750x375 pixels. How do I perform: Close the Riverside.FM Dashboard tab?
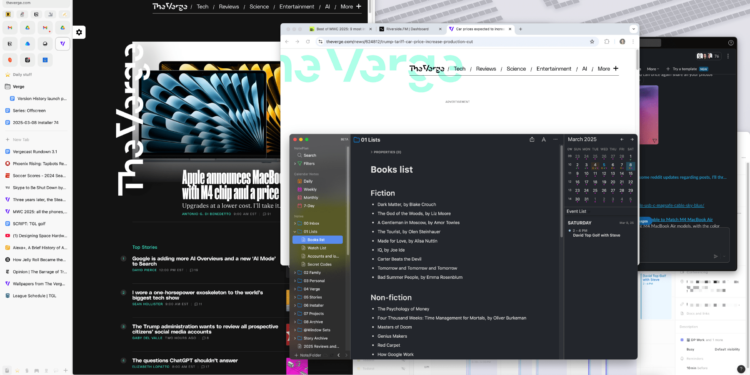440,29
